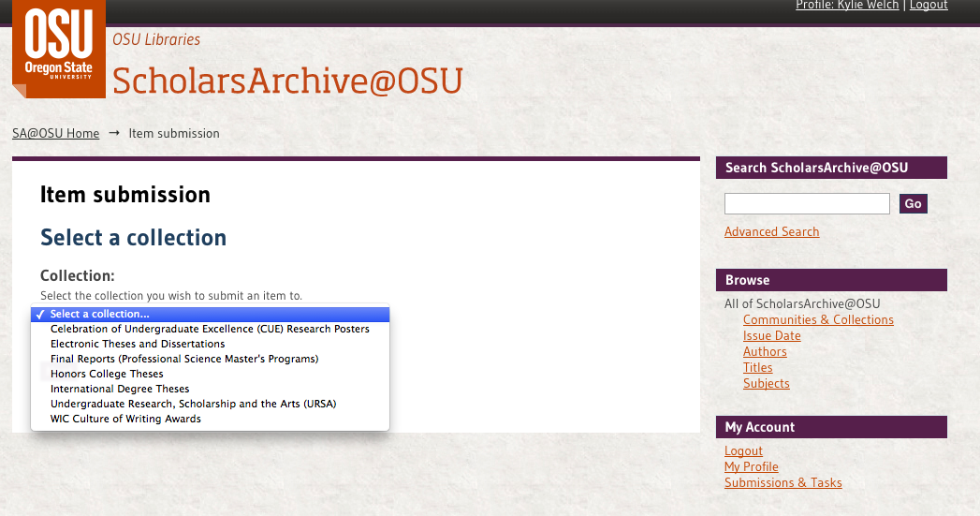Click the 'Select the collection you wish' help text

tap(171, 296)
